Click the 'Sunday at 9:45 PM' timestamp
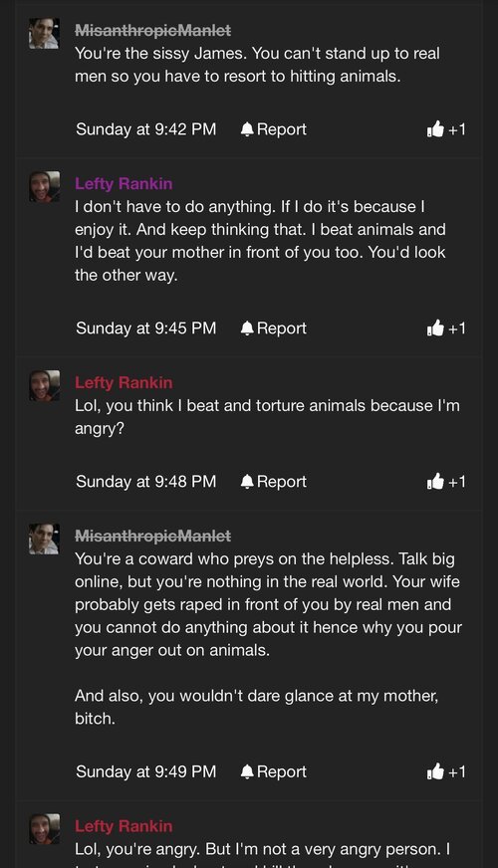This screenshot has width=498, height=868. 146,328
